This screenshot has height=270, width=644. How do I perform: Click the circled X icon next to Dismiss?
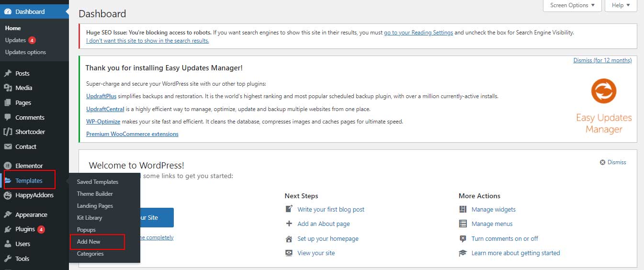pos(602,162)
